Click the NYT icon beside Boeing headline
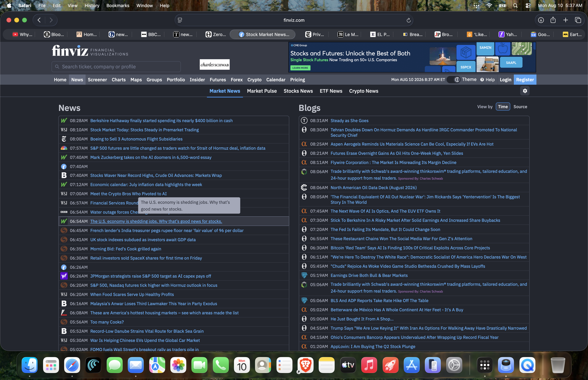588x380 pixels. pyautogui.click(x=64, y=139)
